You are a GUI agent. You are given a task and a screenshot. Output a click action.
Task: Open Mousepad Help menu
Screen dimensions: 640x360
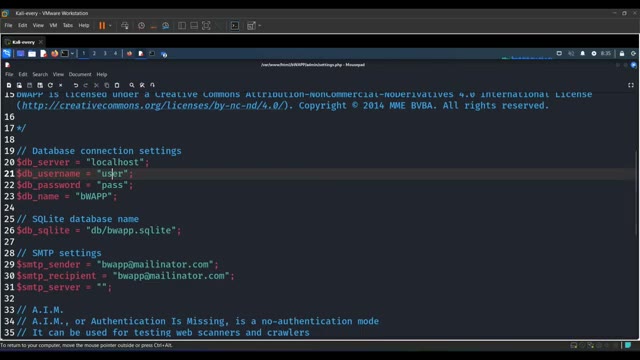click(102, 74)
